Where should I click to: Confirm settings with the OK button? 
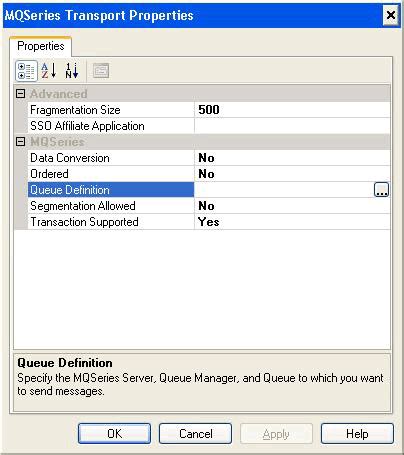click(x=114, y=434)
